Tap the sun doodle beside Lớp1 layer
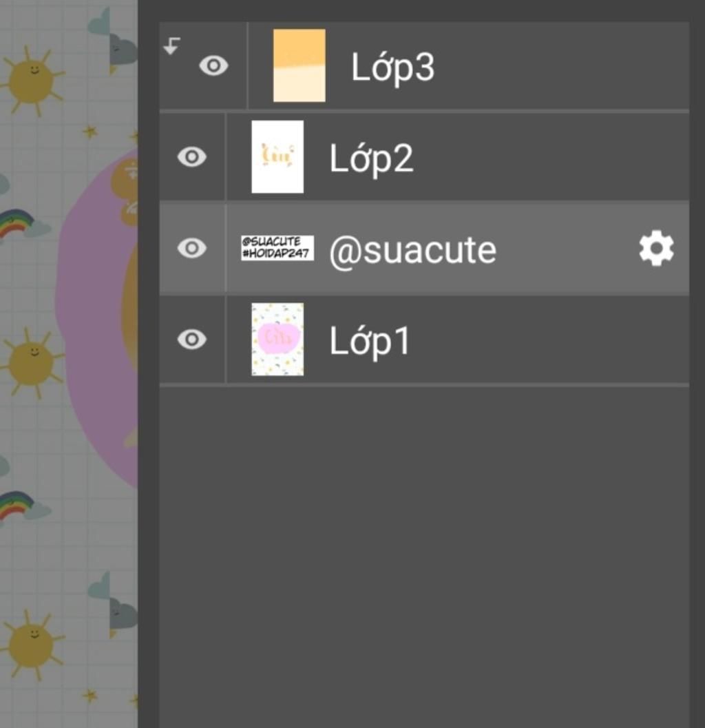This screenshot has height=728, width=705. pos(31,362)
